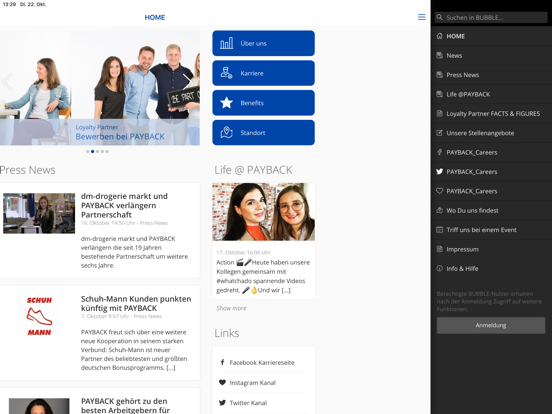Focus the Suchen in BUBBLE search field
This screenshot has height=414, width=552.
(491, 17)
